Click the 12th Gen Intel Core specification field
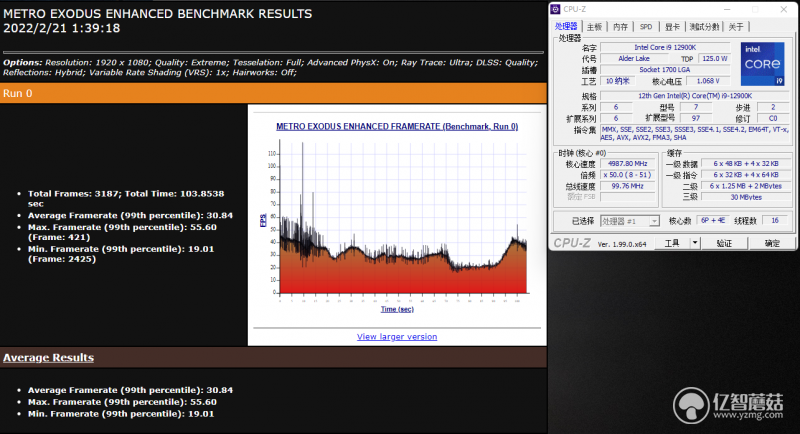The height and width of the screenshot is (434, 800). click(695, 96)
